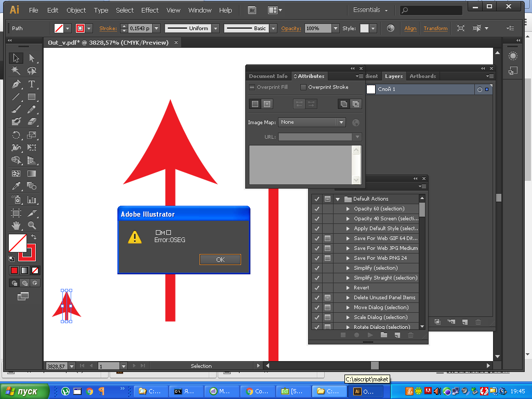Select the Hand tool

click(16, 225)
